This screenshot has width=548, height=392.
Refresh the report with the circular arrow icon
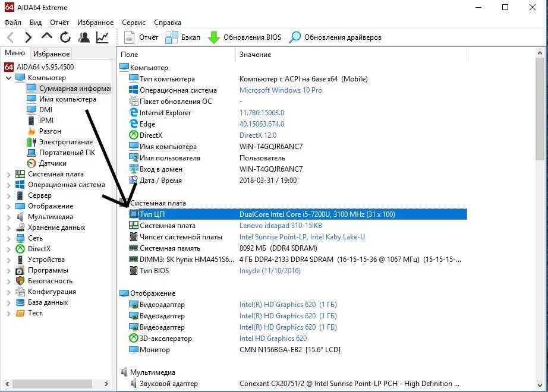[x=65, y=37]
